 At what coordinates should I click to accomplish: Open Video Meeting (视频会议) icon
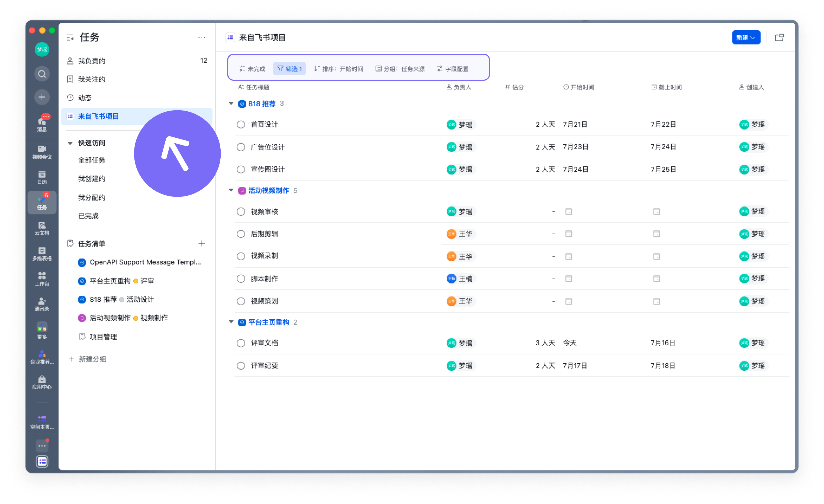[42, 152]
